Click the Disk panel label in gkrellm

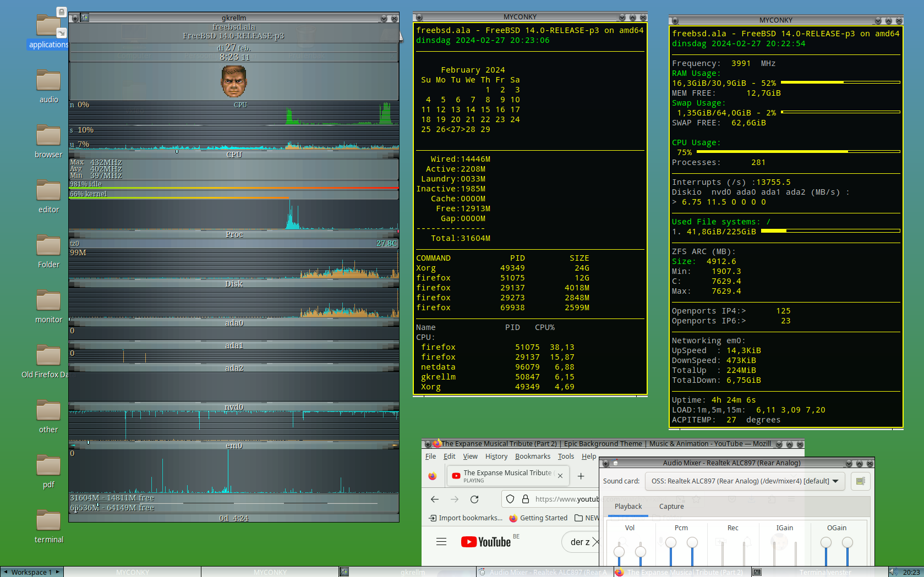pyautogui.click(x=234, y=284)
